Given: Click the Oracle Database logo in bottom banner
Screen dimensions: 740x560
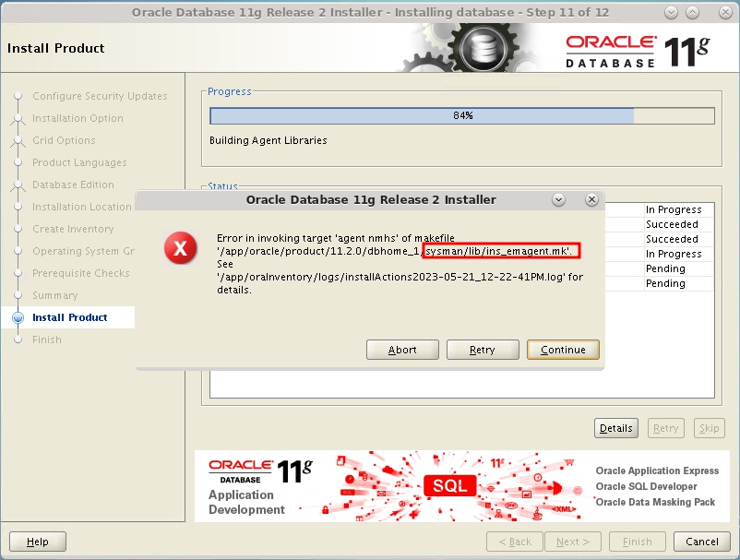Looking at the screenshot, I should (x=260, y=471).
